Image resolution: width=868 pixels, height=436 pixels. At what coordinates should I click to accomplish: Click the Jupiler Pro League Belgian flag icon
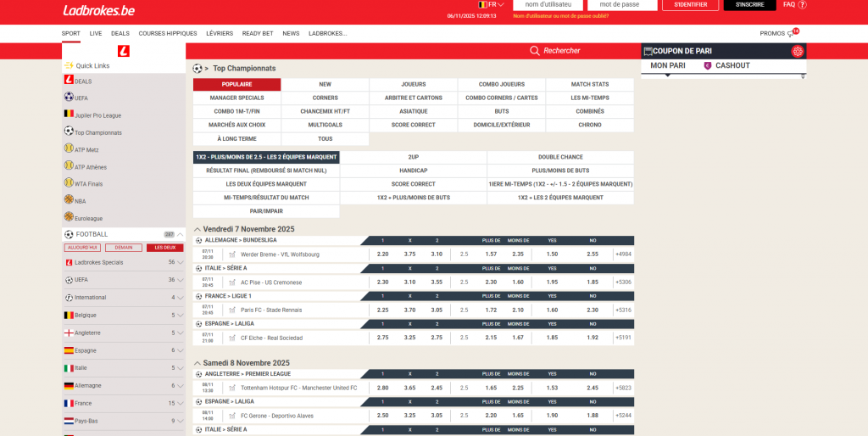coord(69,114)
